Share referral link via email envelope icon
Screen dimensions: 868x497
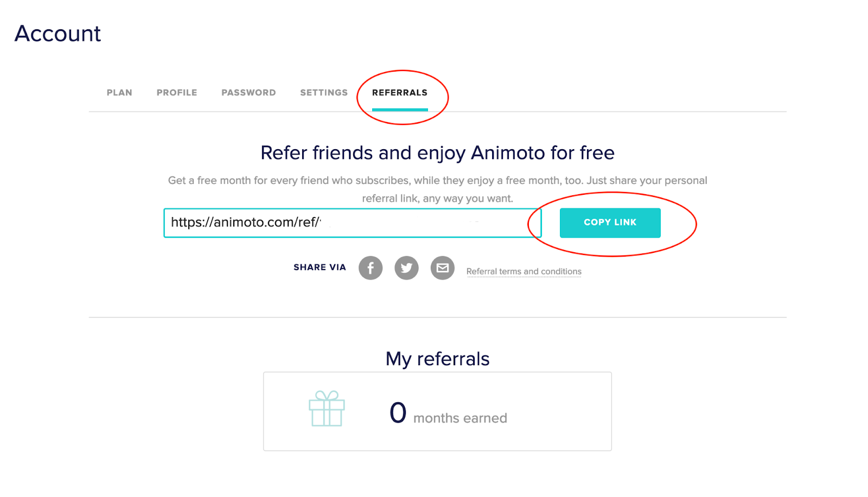pyautogui.click(x=443, y=268)
